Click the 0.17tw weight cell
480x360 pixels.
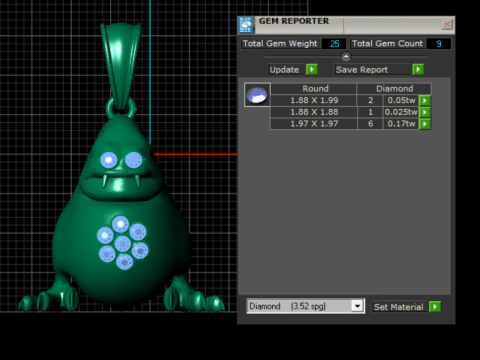point(401,124)
